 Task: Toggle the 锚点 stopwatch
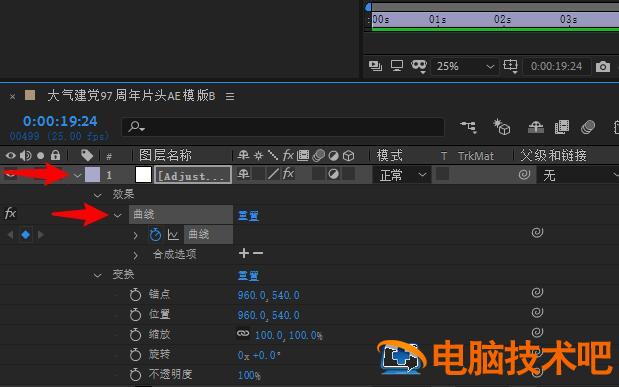click(x=135, y=295)
